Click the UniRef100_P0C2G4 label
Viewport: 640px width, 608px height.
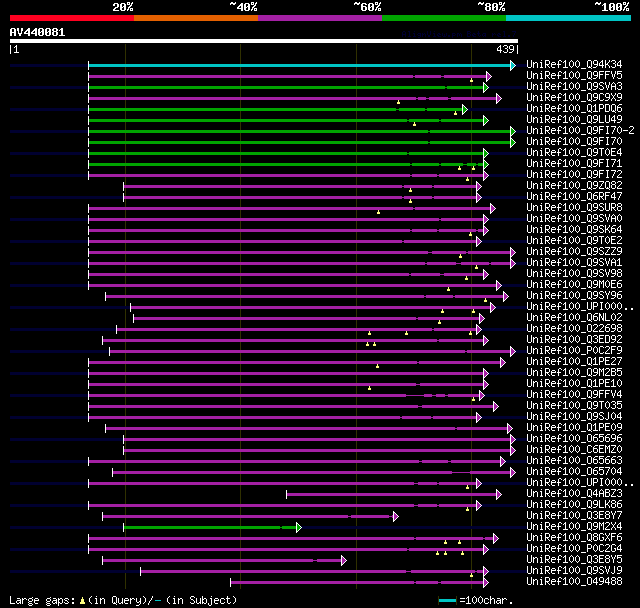[574, 549]
